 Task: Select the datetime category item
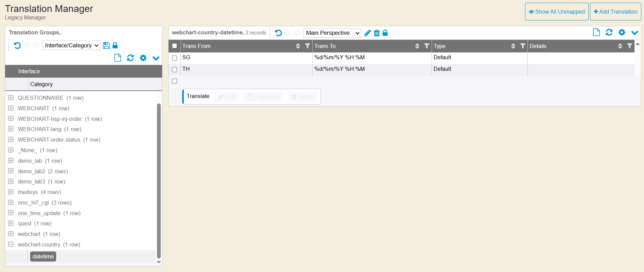[43, 256]
